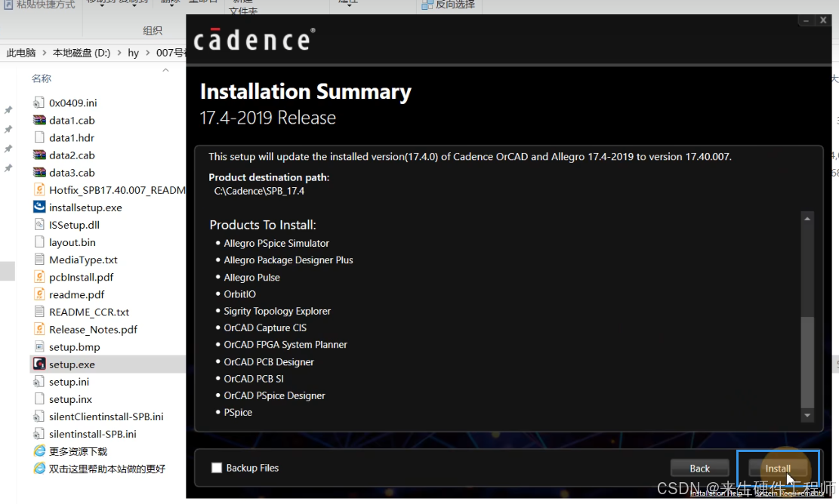Click 粘贴快捷方式 in the Explorer ribbon
Viewport: 839px width, 504px height.
pyautogui.click(x=39, y=5)
